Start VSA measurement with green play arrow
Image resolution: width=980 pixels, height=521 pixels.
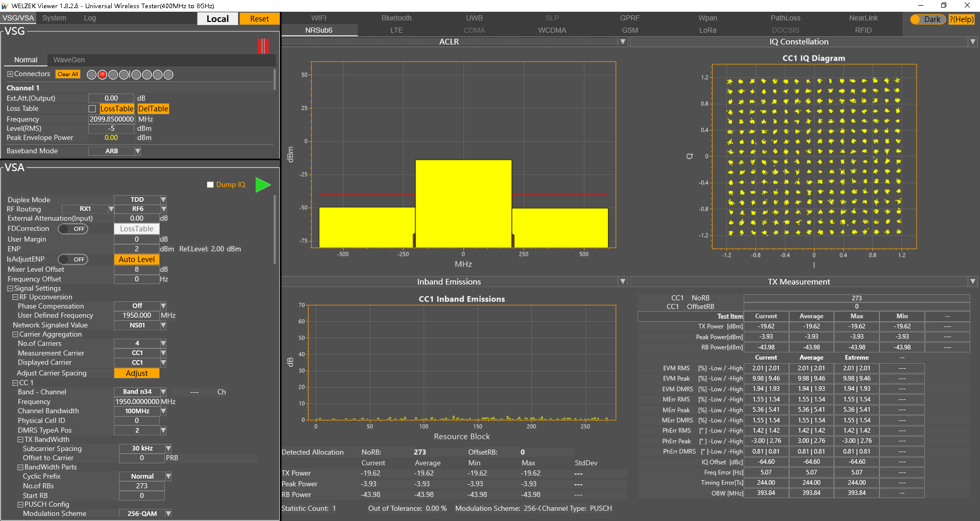pyautogui.click(x=263, y=184)
